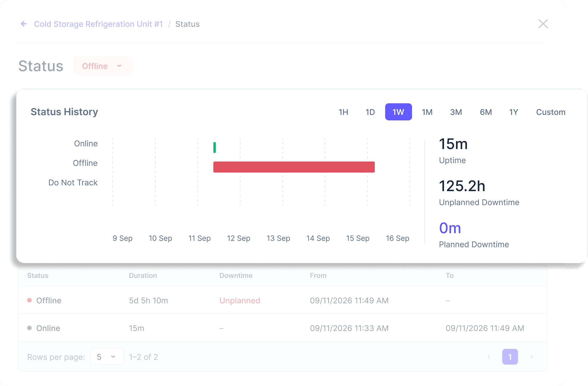This screenshot has height=386, width=588.
Task: Choose the 1Y time range
Action: coord(513,112)
